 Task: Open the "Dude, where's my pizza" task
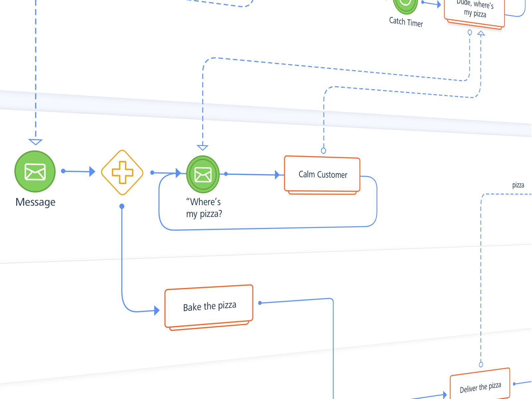(x=475, y=10)
